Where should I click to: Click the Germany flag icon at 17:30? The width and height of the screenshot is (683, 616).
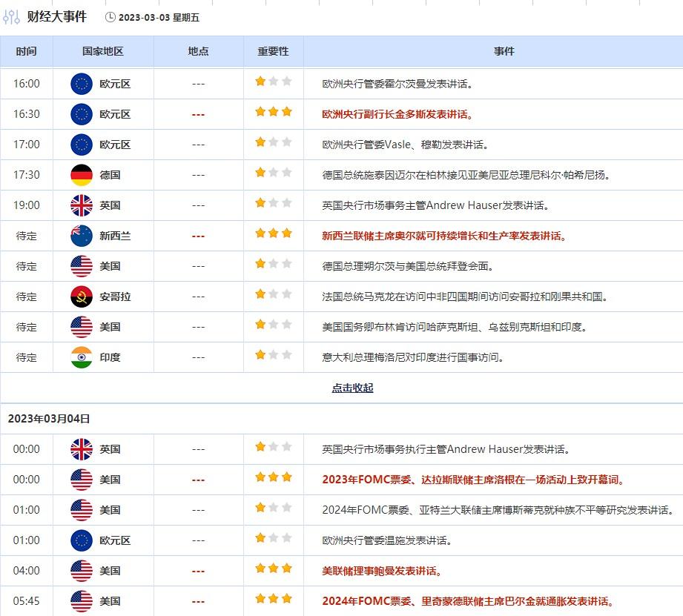(82, 175)
